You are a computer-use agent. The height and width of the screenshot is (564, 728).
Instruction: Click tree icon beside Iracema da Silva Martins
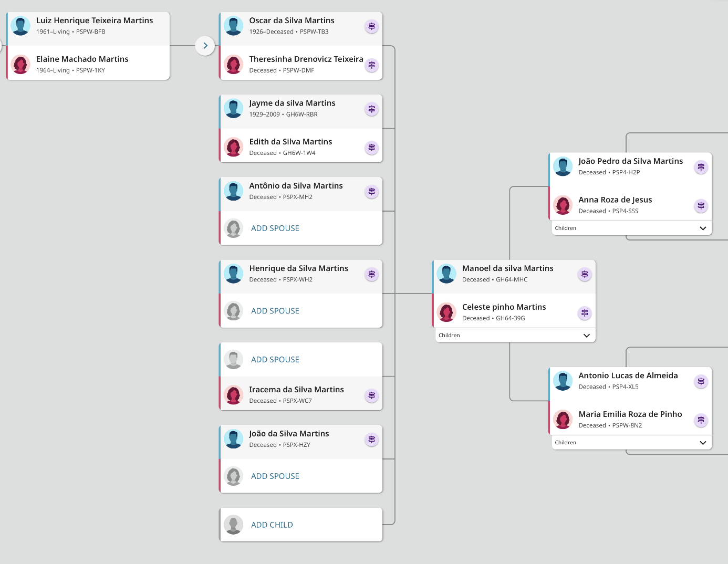[371, 395]
